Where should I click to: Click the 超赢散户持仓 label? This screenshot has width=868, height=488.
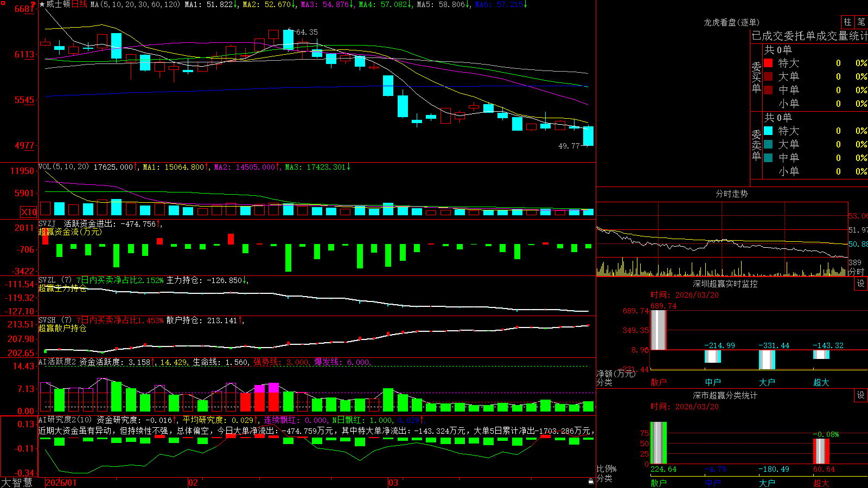pyautogui.click(x=62, y=328)
